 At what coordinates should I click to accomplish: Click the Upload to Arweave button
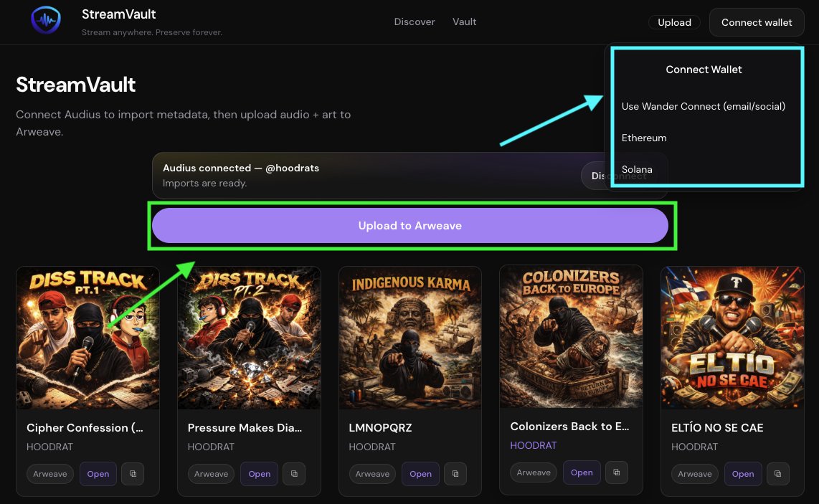point(410,226)
